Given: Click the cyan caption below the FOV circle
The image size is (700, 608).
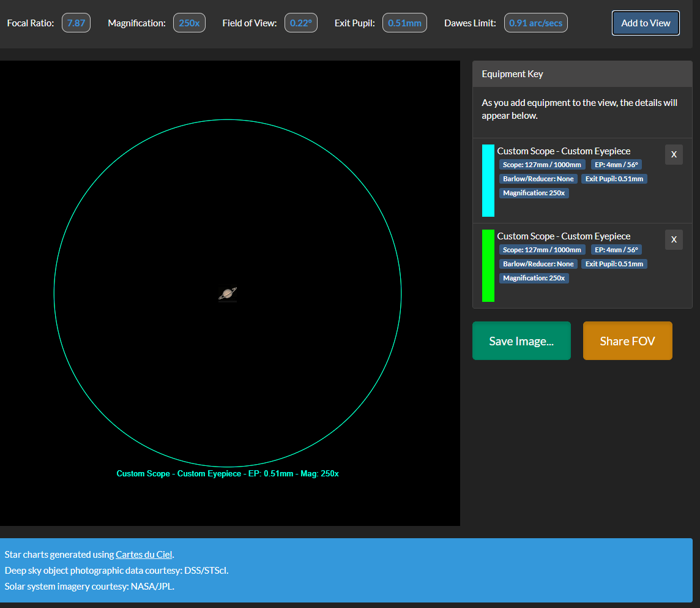Looking at the screenshot, I should (228, 474).
